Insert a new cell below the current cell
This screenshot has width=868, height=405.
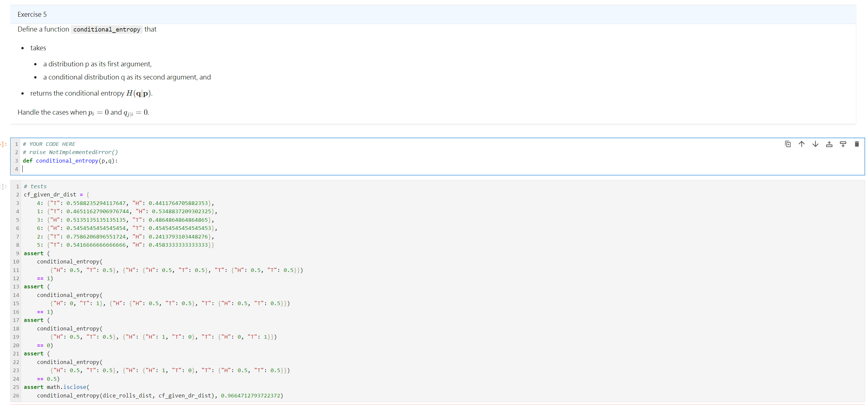[x=843, y=144]
